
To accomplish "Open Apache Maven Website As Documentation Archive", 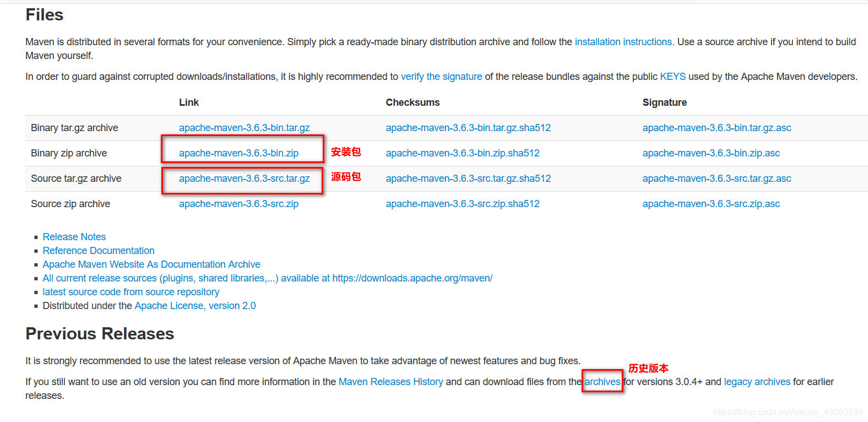I will click(151, 264).
